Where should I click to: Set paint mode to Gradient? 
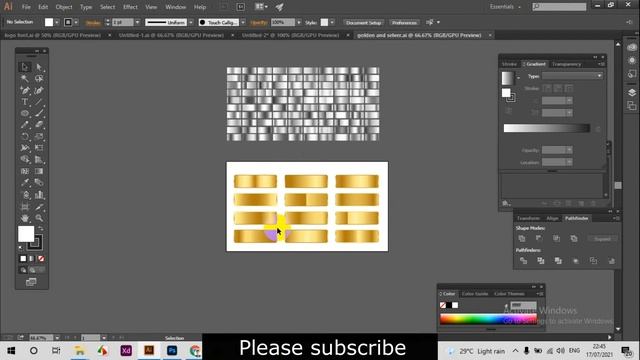(x=32, y=259)
